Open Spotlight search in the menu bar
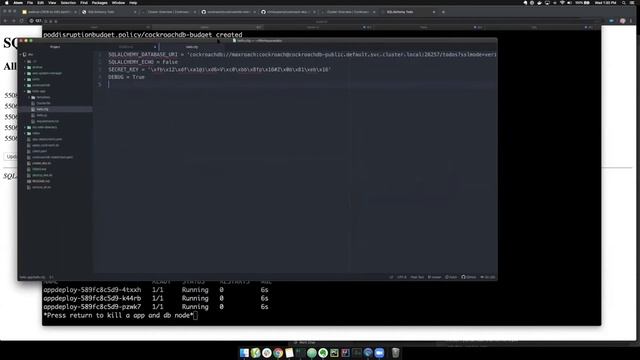Viewport: 640px width, 360px height. tap(623, 2)
